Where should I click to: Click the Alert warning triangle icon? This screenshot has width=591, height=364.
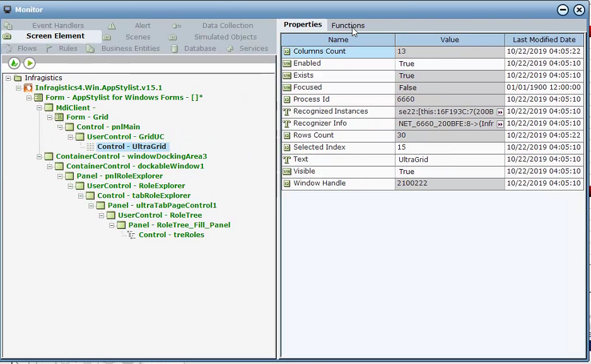click(x=112, y=26)
